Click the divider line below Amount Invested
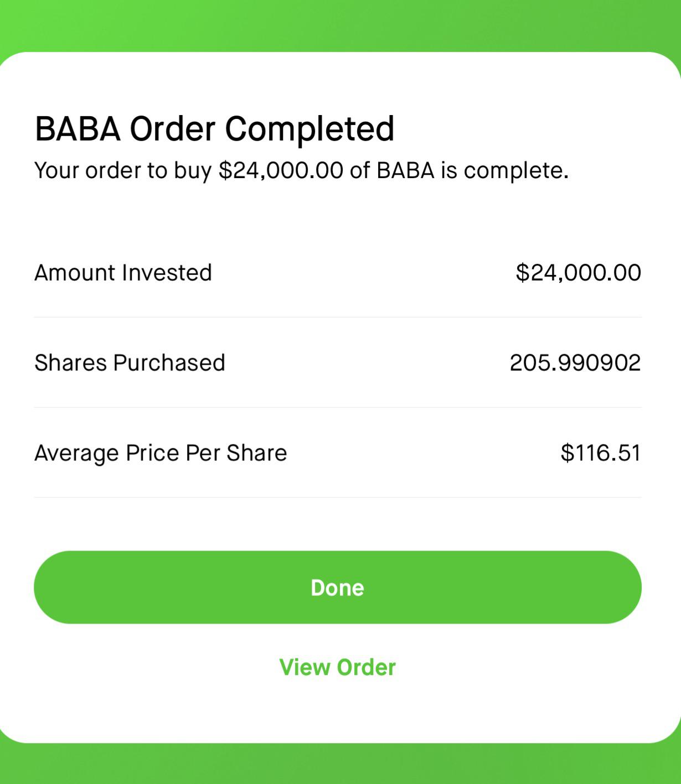The height and width of the screenshot is (784, 681). point(337,317)
